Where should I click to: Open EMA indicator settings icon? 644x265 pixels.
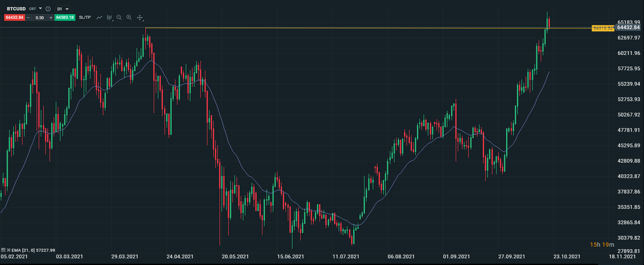point(3,250)
